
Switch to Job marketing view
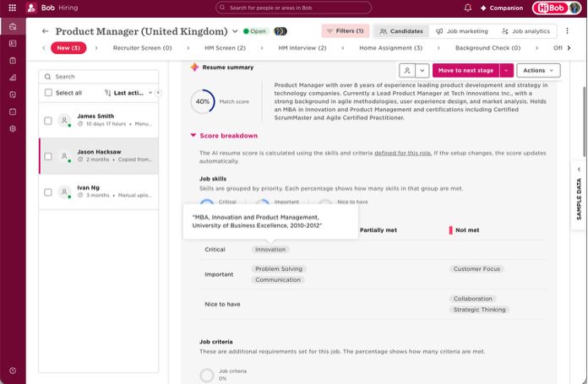click(462, 31)
